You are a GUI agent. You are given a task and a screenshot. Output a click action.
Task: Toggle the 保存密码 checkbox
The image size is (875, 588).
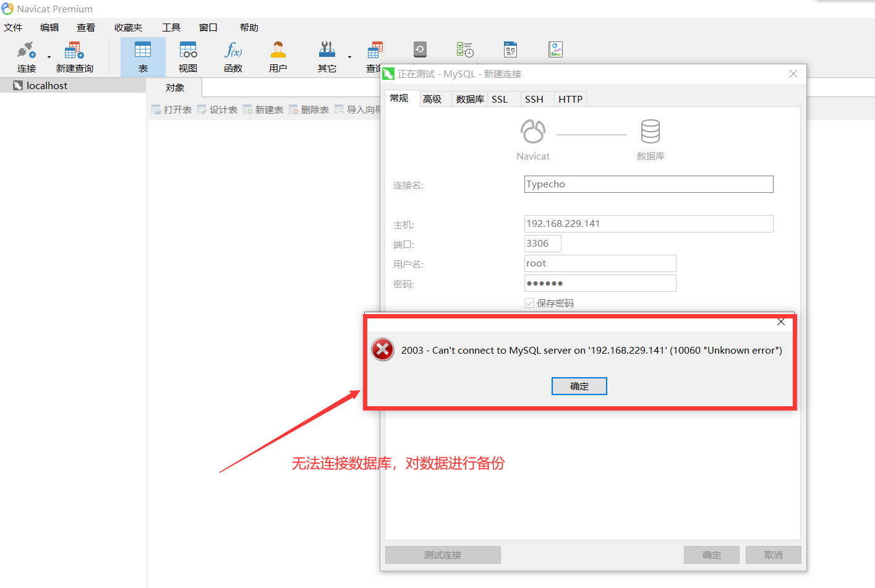coord(529,303)
